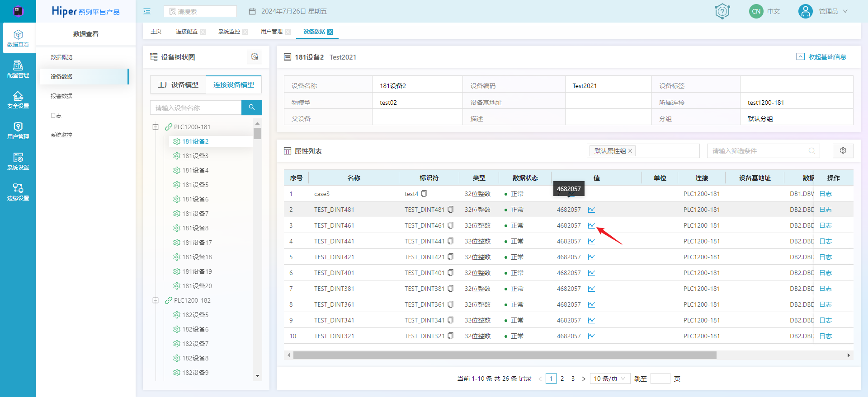Open the 管理员 user dropdown arrow
The width and height of the screenshot is (868, 397).
tap(845, 11)
